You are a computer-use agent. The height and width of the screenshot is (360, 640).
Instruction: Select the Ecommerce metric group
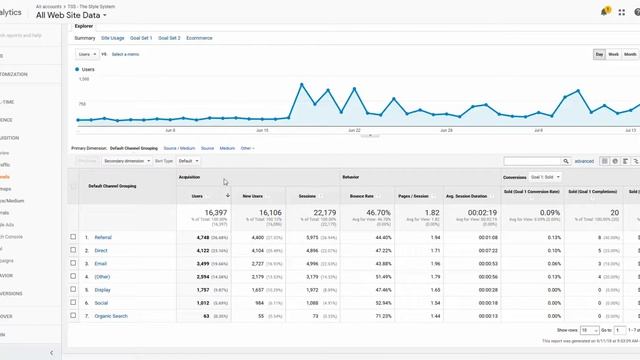pyautogui.click(x=199, y=38)
